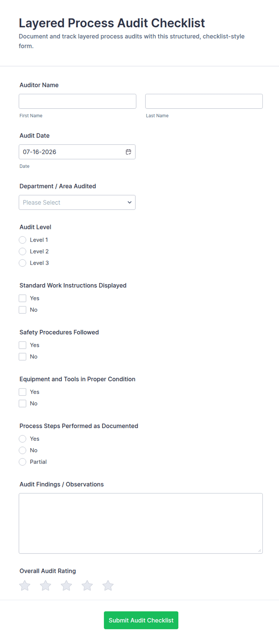This screenshot has width=279, height=644.
Task: Click inside the Audit Findings text area
Action: point(141,523)
